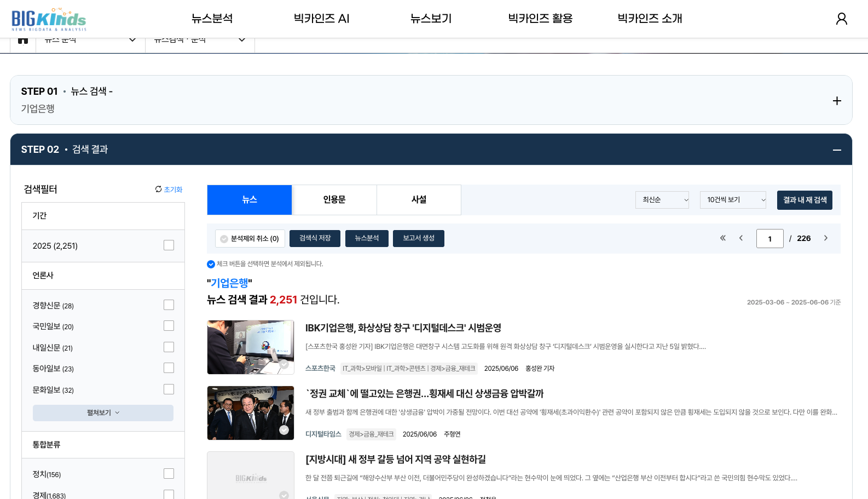Click 보고서 생성 button

[x=419, y=238]
